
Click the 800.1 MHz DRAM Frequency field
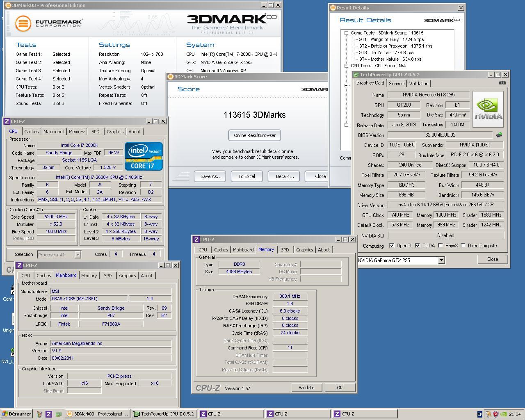coord(290,296)
